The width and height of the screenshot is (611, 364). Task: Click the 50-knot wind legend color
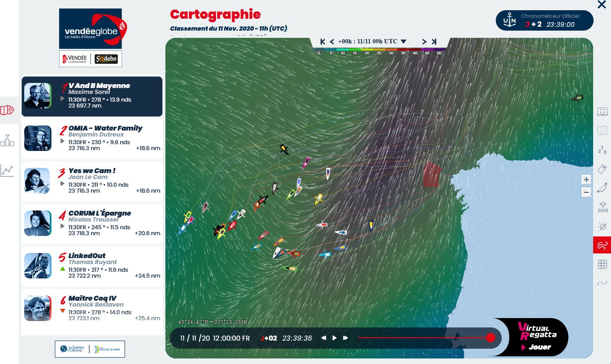[440, 49]
